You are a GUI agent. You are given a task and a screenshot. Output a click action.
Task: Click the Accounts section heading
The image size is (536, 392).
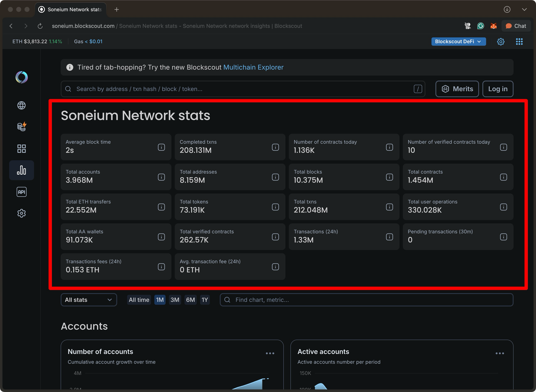(x=84, y=326)
